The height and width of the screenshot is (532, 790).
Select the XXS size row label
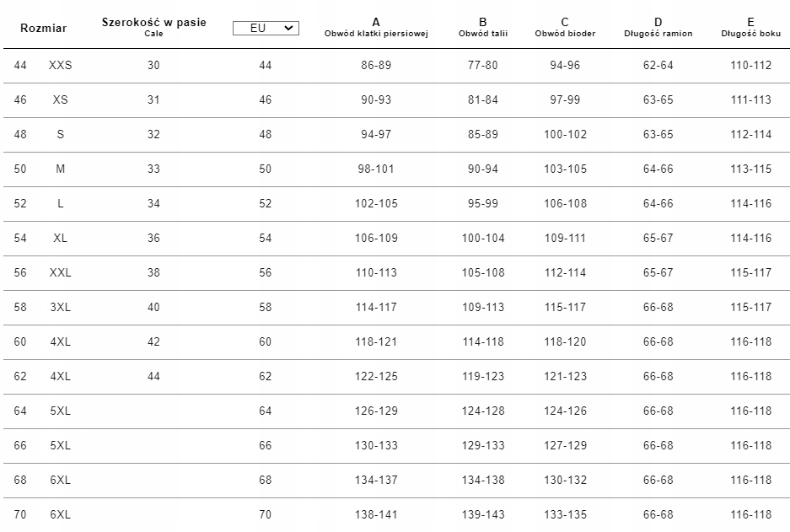(61, 65)
